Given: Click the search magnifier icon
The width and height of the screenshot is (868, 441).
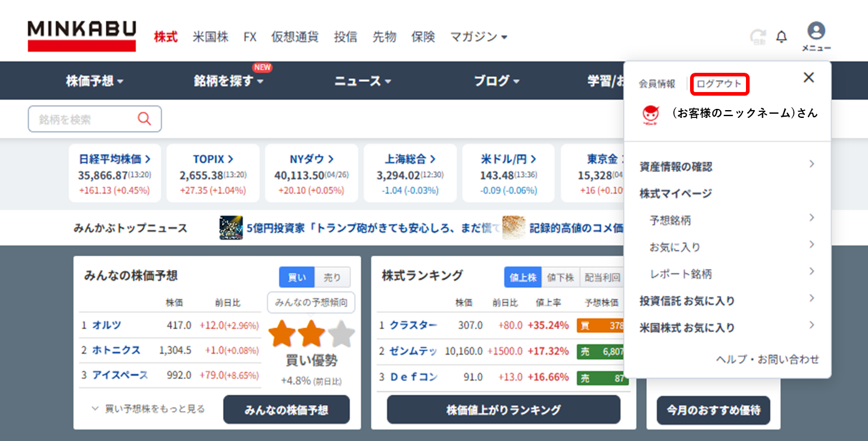Looking at the screenshot, I should [144, 119].
